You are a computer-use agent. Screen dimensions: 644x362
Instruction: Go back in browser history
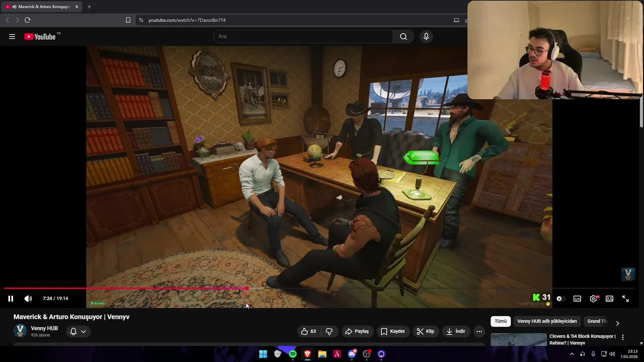pos(7,20)
